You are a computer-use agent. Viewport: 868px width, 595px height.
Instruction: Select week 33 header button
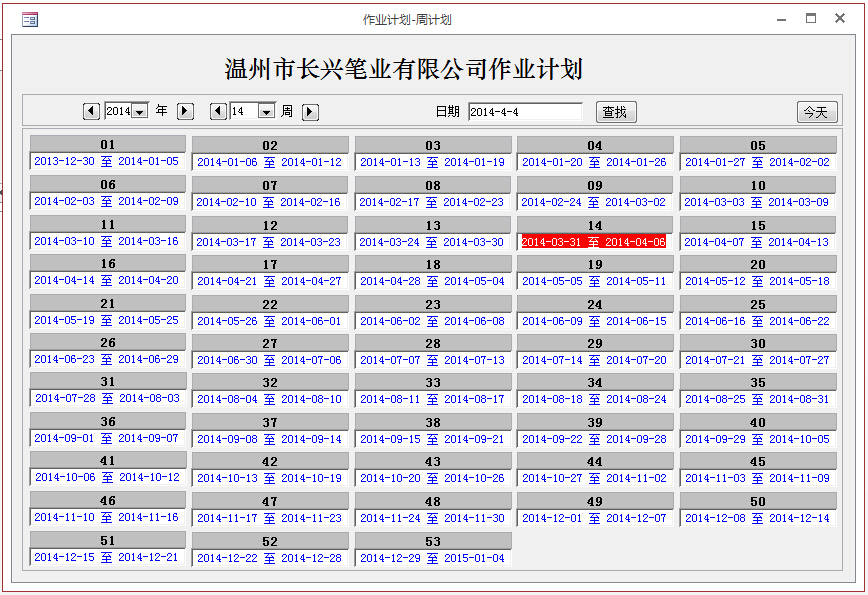point(433,382)
